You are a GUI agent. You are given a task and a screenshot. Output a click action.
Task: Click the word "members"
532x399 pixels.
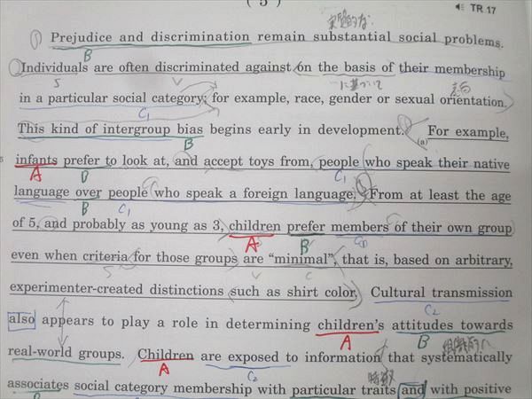click(x=359, y=227)
